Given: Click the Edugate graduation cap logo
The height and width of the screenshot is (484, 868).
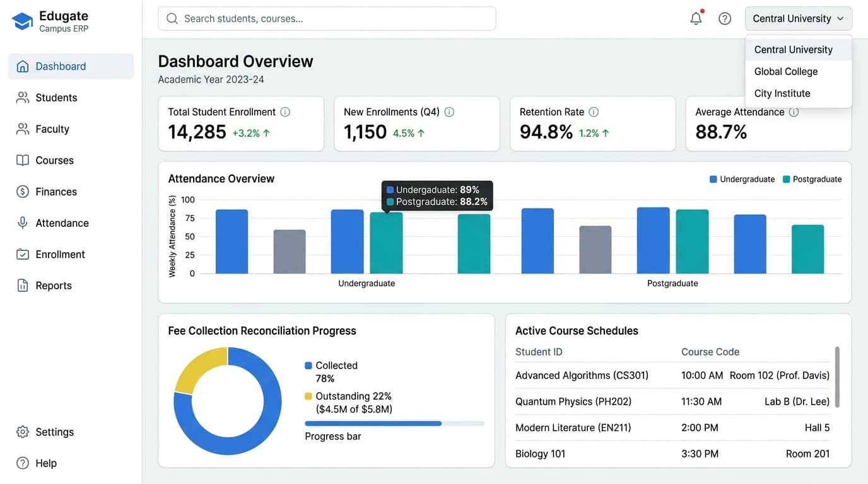Looking at the screenshot, I should click(23, 21).
